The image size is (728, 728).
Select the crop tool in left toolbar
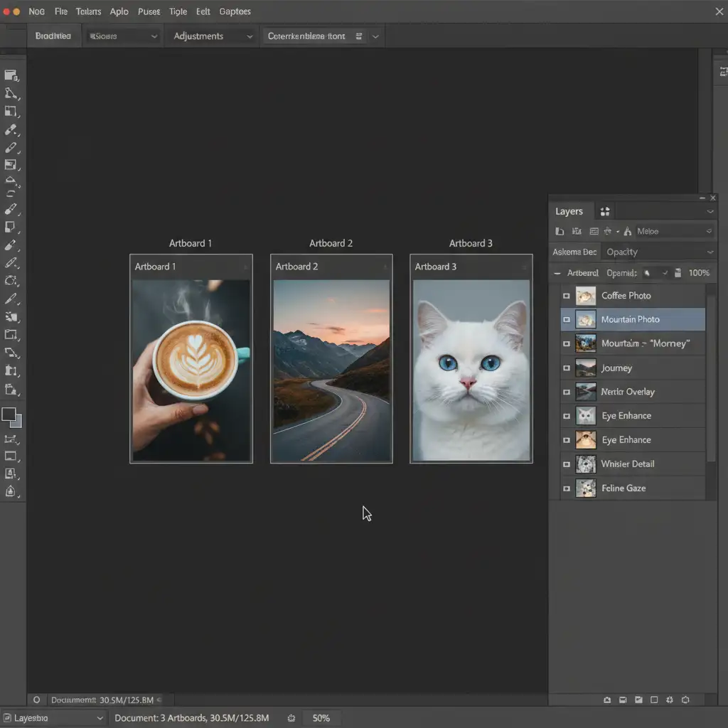[x=11, y=112]
